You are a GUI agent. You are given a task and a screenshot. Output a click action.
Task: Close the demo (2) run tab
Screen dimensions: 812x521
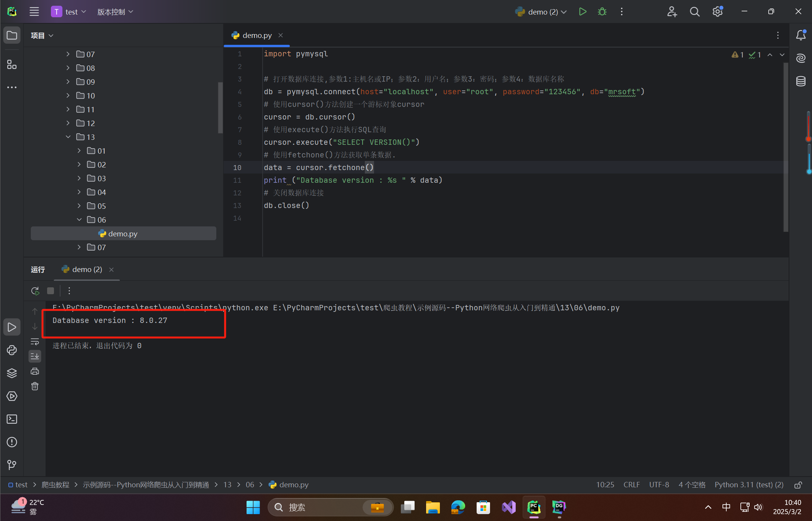111,270
